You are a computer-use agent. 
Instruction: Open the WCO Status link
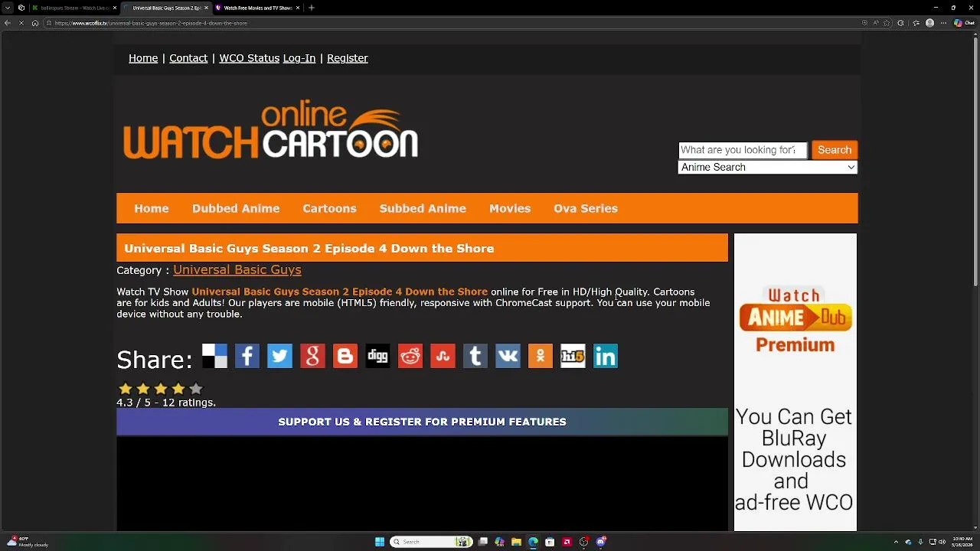click(249, 58)
